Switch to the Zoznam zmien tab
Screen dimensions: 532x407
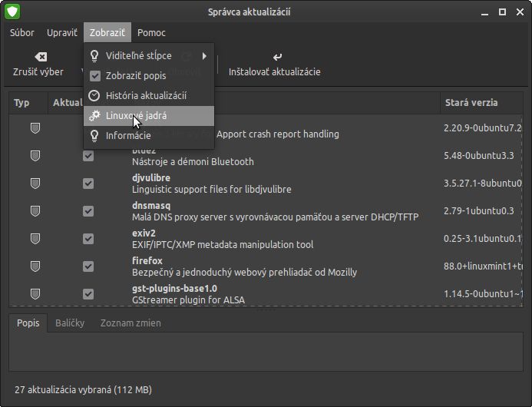point(131,323)
